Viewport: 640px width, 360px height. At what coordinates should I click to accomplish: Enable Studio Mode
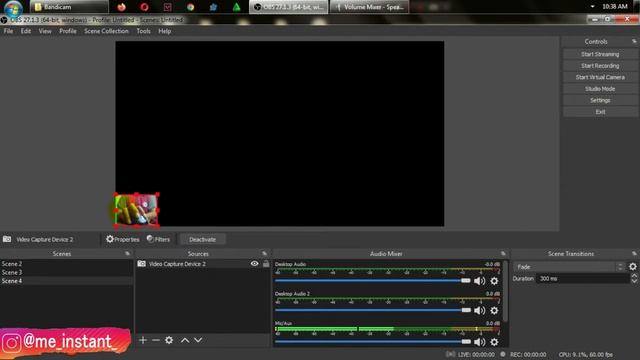pyautogui.click(x=600, y=89)
